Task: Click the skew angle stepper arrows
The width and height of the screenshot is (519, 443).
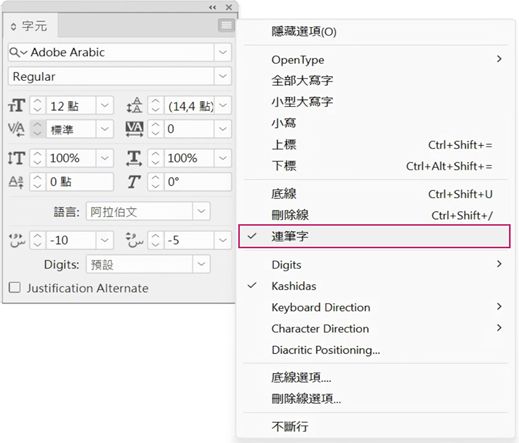Action: 155,182
